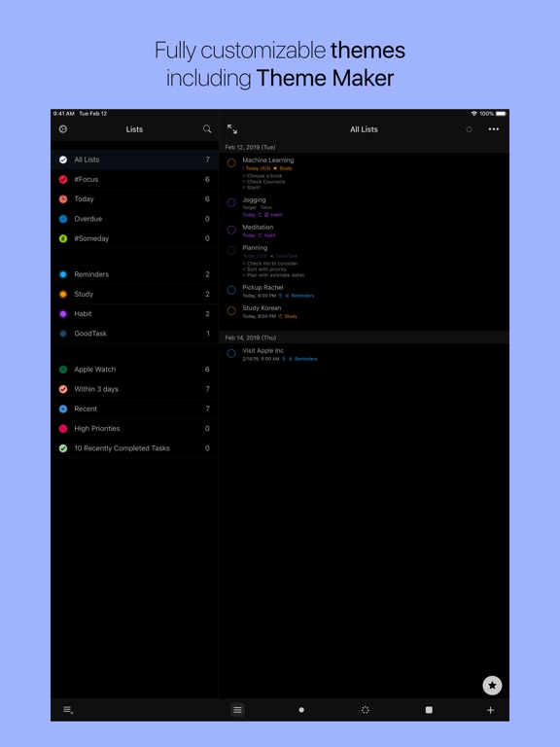This screenshot has width=560, height=747.
Task: Open the three-dots more menu
Action: 494,129
